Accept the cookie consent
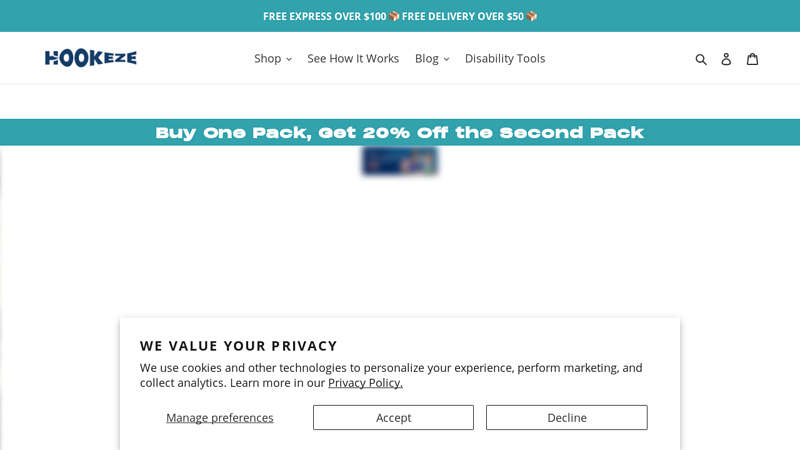Image resolution: width=800 pixels, height=450 pixels. [393, 417]
